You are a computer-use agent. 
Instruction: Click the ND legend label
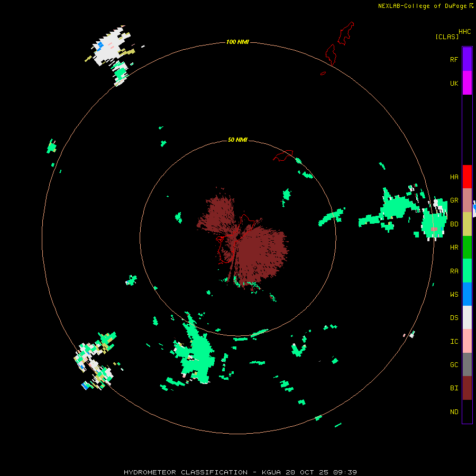(454, 412)
